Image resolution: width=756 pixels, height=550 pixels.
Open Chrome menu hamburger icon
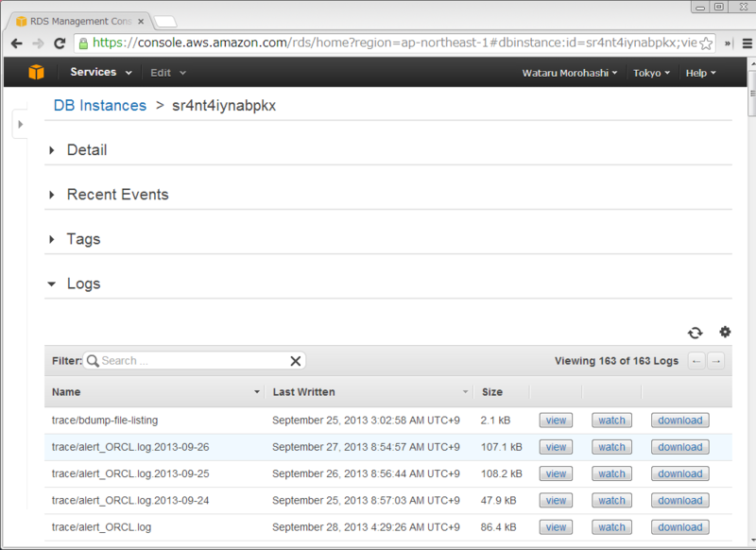tap(747, 43)
